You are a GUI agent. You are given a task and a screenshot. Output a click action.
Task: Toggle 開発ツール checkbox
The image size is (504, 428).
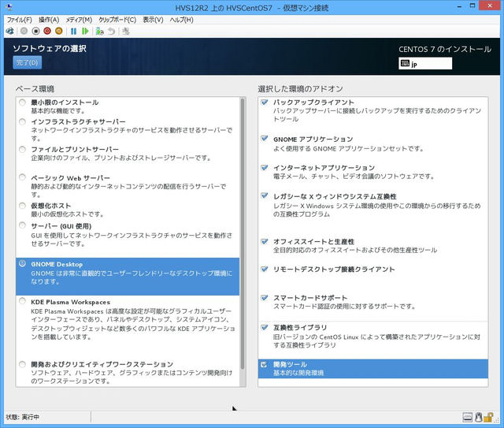[x=264, y=364]
